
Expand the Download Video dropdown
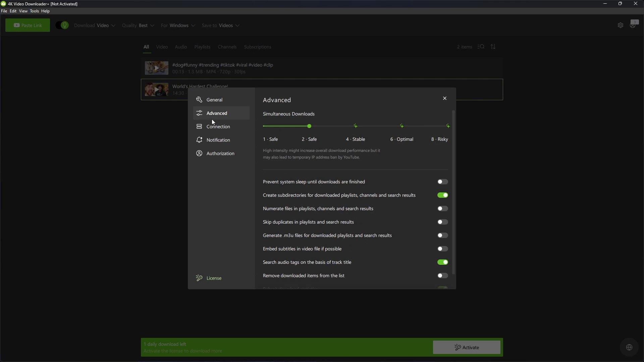pyautogui.click(x=95, y=25)
